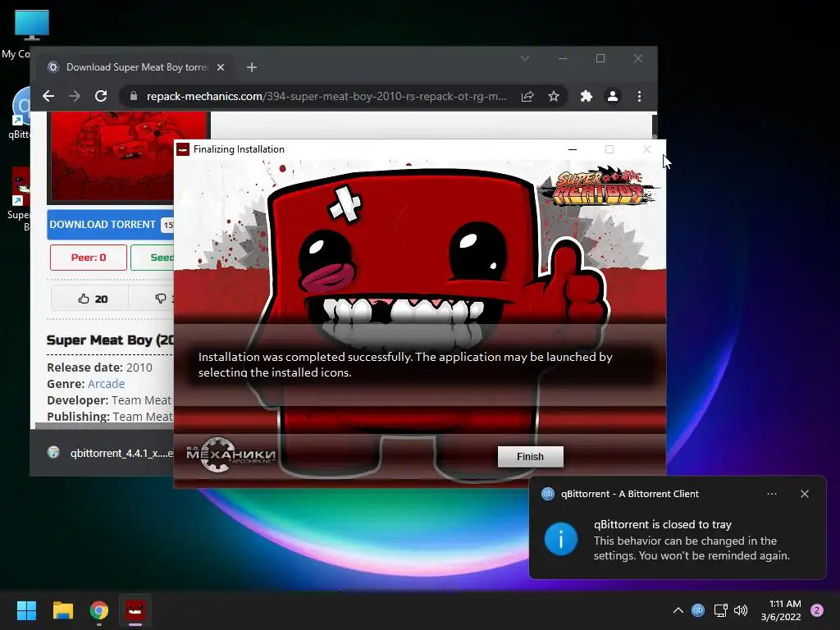Open Chrome three-dot menu
This screenshot has height=630, width=840.
click(x=639, y=97)
